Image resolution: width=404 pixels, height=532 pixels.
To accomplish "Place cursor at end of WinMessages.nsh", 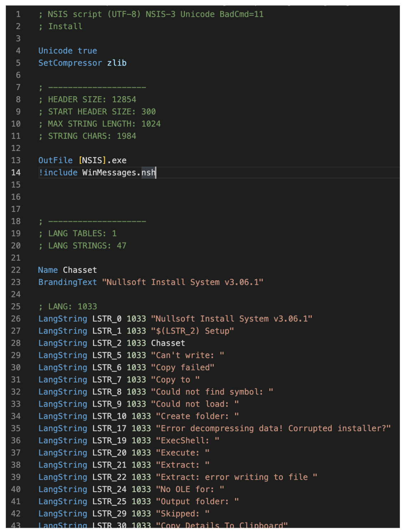I will pyautogui.click(x=156, y=173).
